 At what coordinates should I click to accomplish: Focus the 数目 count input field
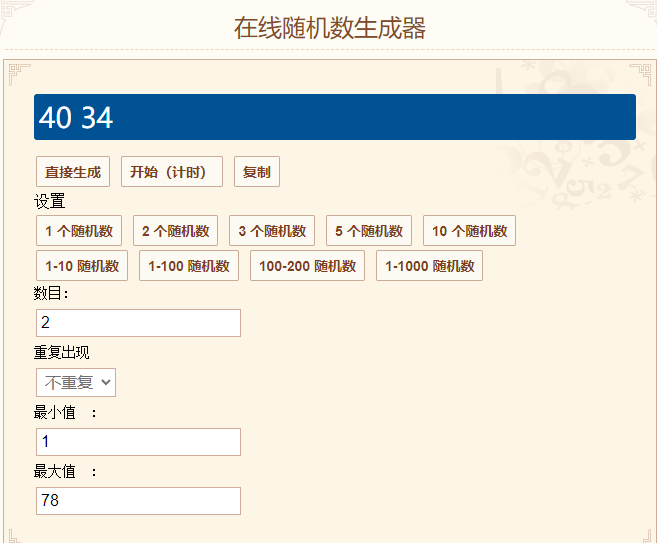pyautogui.click(x=138, y=323)
